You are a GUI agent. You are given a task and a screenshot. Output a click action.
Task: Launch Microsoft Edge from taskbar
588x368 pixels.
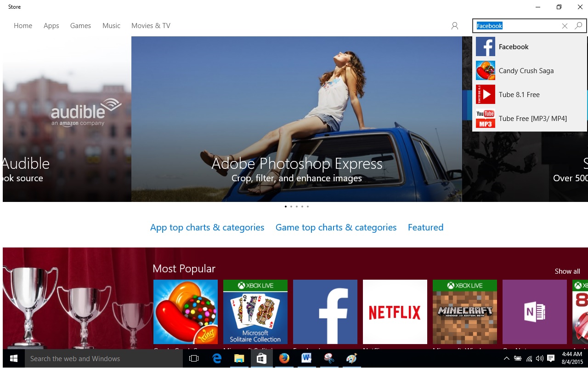pos(217,358)
